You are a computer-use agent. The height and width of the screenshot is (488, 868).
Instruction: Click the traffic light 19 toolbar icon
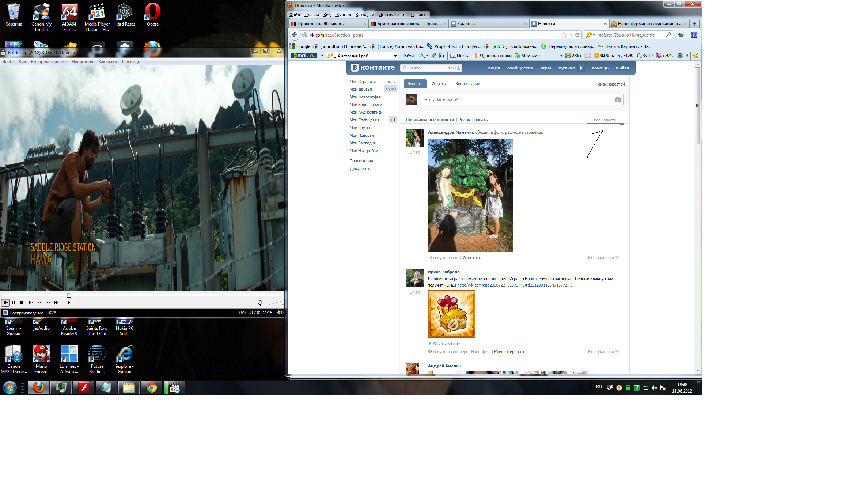click(x=683, y=56)
